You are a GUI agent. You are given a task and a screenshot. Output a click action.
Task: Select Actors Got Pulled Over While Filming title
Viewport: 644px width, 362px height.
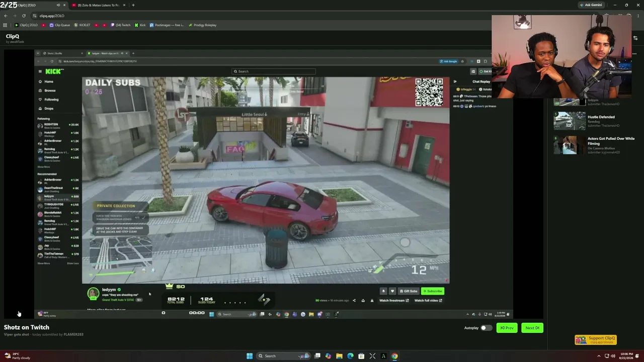coord(611,141)
